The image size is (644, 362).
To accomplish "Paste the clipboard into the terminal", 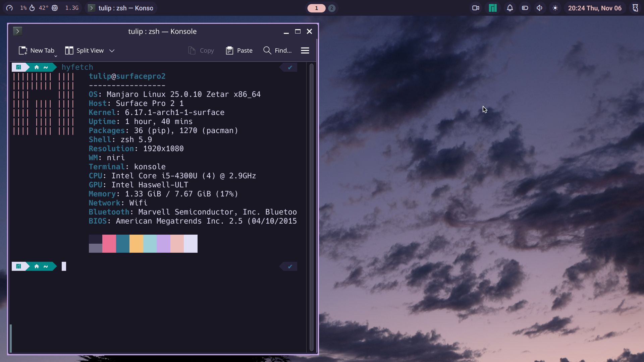I will coord(239,51).
